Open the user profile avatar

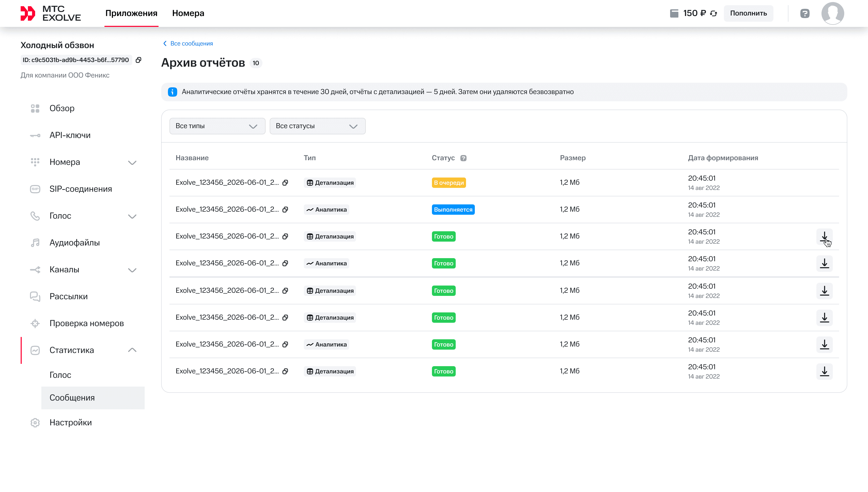tap(833, 13)
